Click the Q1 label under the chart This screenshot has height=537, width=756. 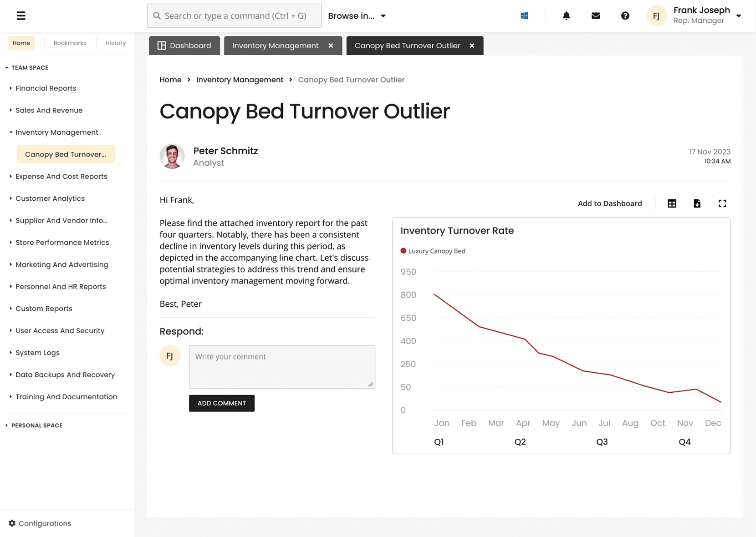coord(439,442)
